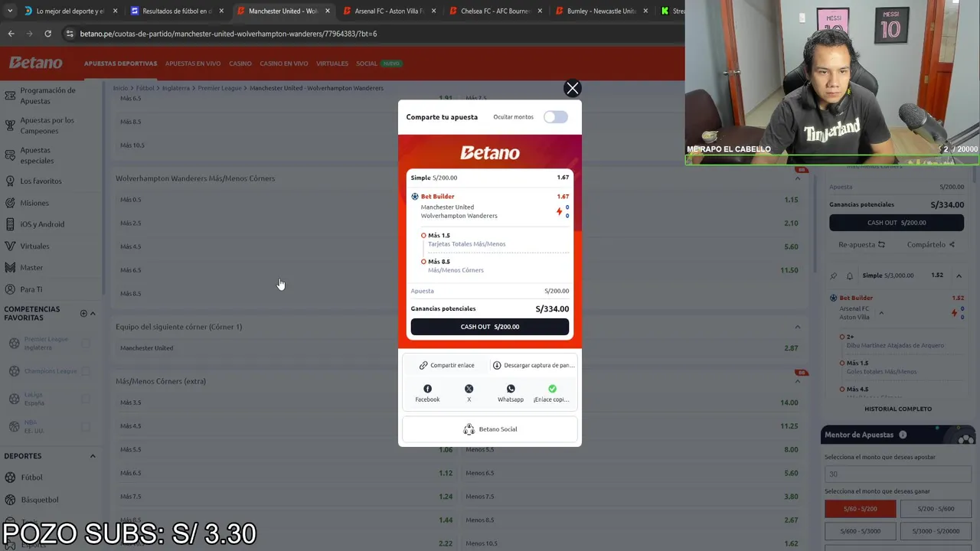Click Compártelo share link in bet slip

coord(930,245)
